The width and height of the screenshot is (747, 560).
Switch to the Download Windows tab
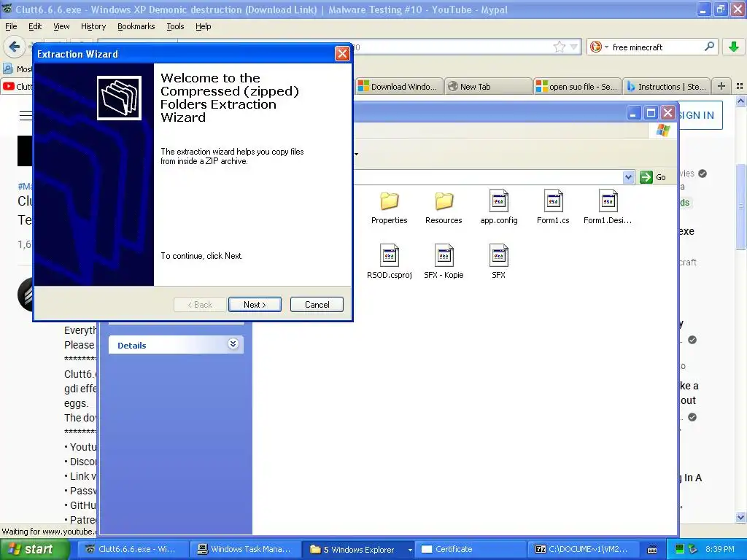click(x=399, y=87)
